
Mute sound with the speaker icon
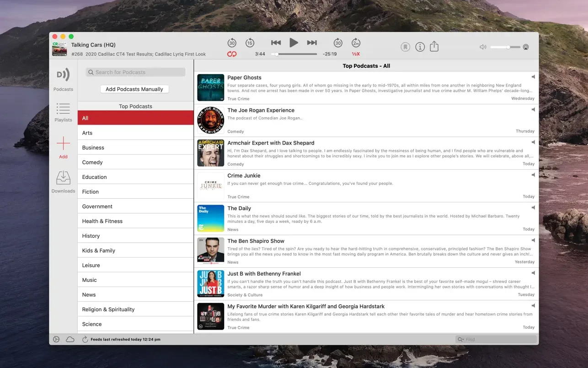(x=482, y=47)
